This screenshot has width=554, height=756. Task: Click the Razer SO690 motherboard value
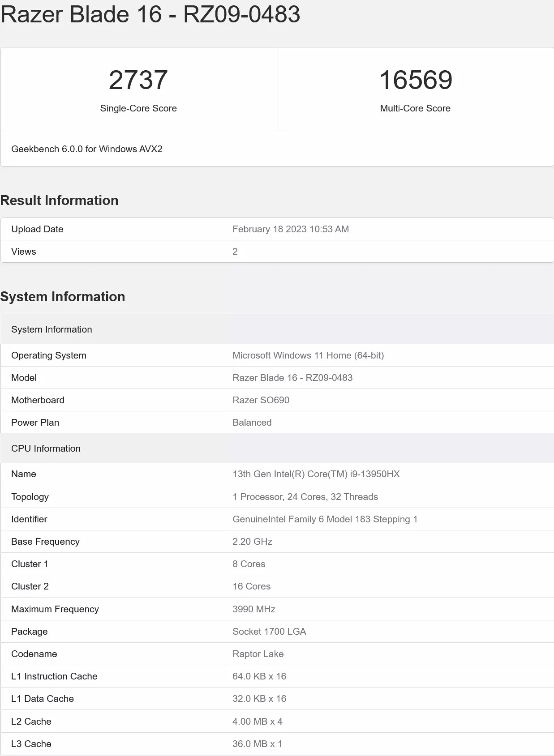[x=261, y=400]
